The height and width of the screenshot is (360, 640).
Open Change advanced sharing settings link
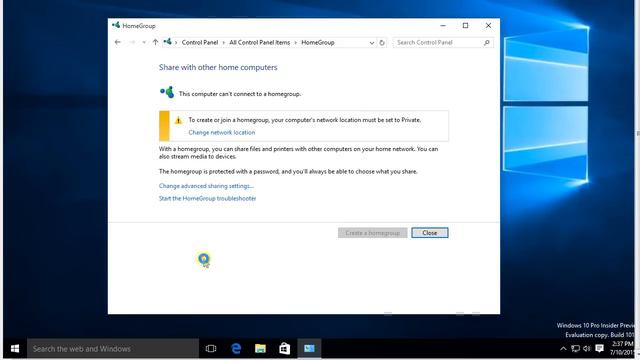[x=206, y=186]
